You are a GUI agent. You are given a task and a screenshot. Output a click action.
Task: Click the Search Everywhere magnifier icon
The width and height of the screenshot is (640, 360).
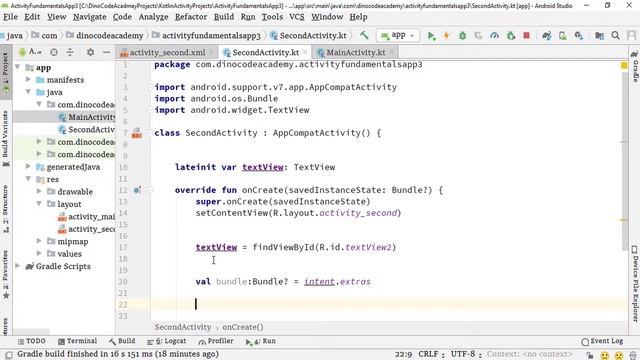(x=616, y=36)
